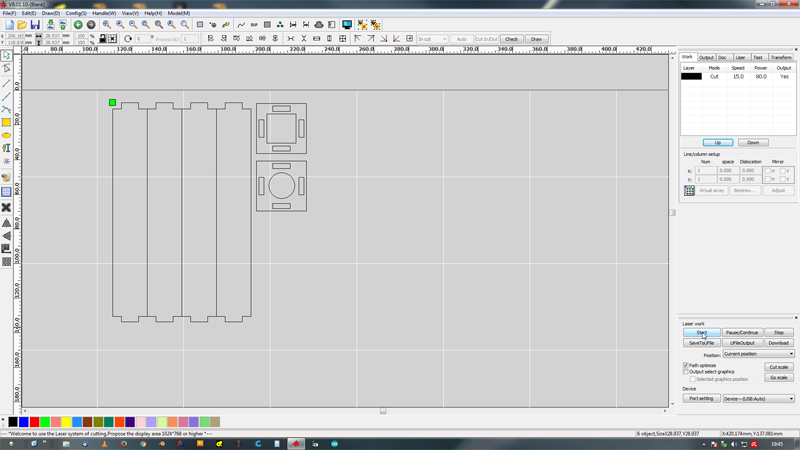800x450 pixels.
Task: Open the Device USB Auto dropdown
Action: tap(758, 398)
